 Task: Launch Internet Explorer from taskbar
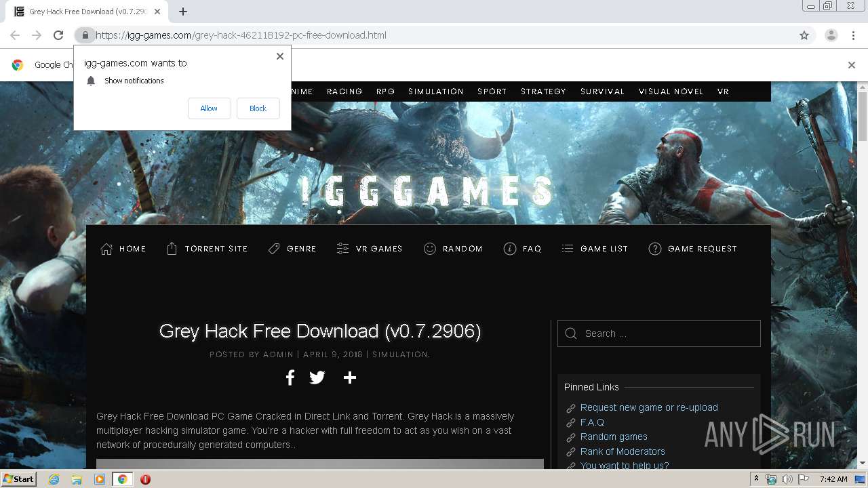[x=54, y=479]
